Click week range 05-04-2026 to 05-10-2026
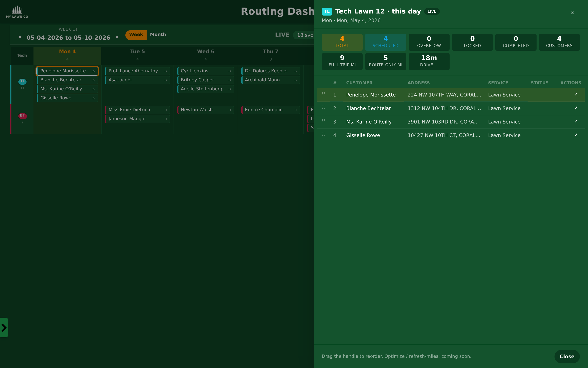Screen dimensions: 588x368 click(68, 38)
